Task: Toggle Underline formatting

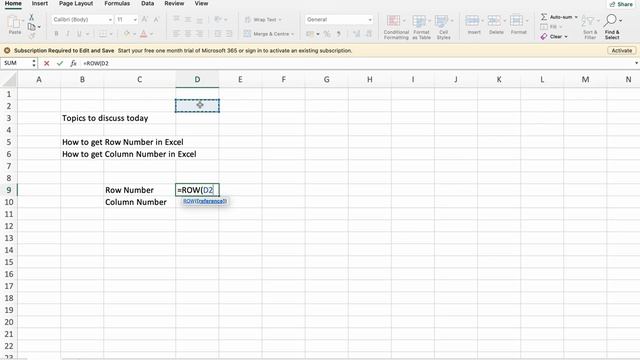Action: [79, 34]
